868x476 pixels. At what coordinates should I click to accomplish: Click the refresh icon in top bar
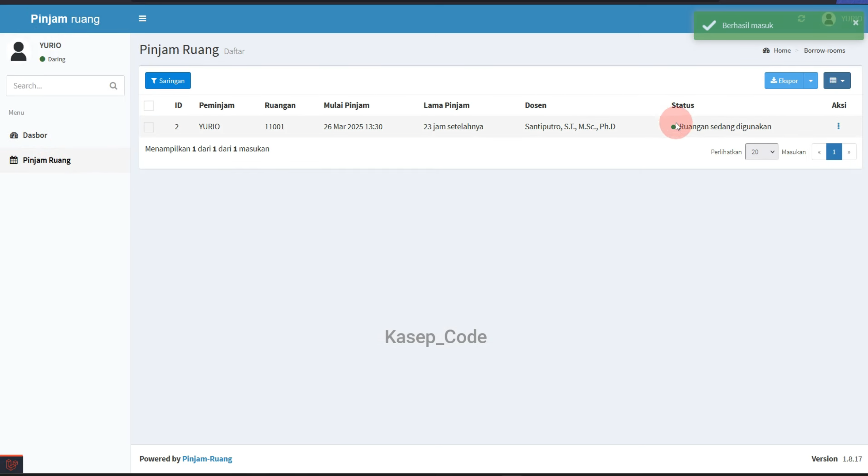tap(801, 19)
